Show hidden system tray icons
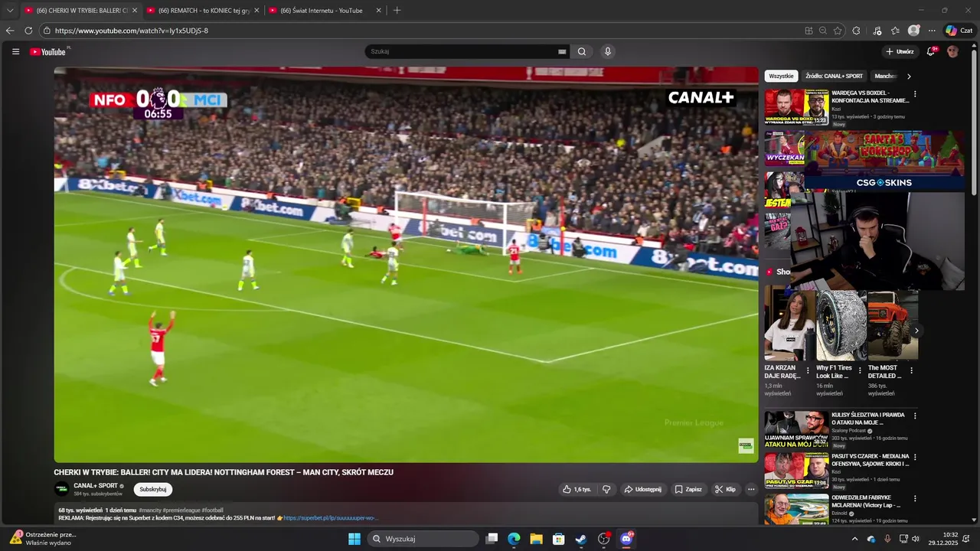980x551 pixels. click(855, 539)
